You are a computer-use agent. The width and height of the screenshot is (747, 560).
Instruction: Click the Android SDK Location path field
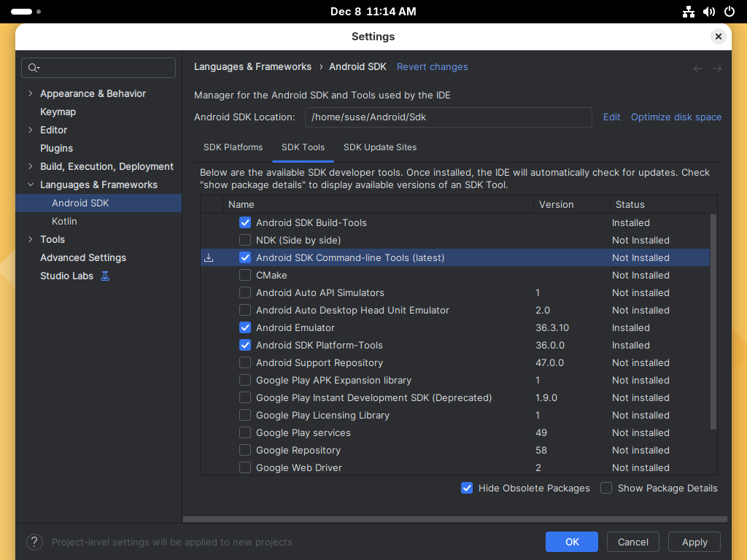[x=448, y=117]
